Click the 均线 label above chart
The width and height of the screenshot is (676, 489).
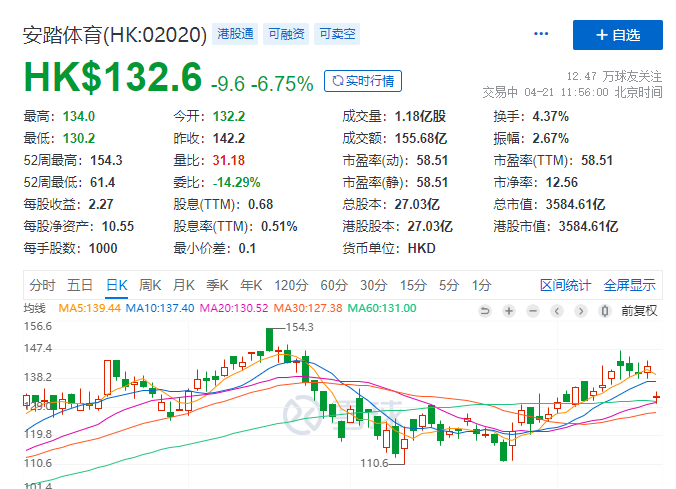click(x=34, y=308)
